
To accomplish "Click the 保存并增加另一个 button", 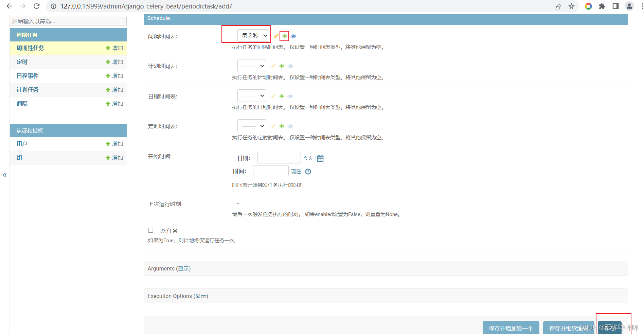I will tap(511, 328).
